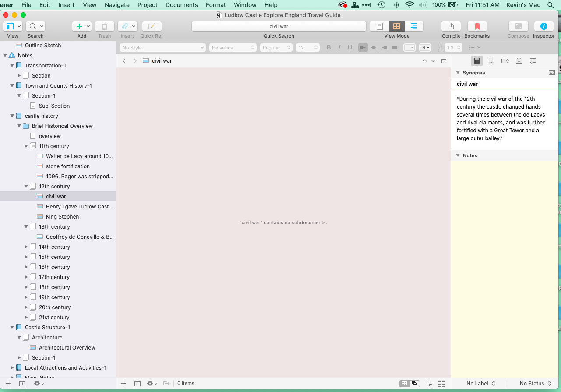Image resolution: width=561 pixels, height=392 pixels.
Task: Select Architectural Overview document
Action: (x=67, y=348)
